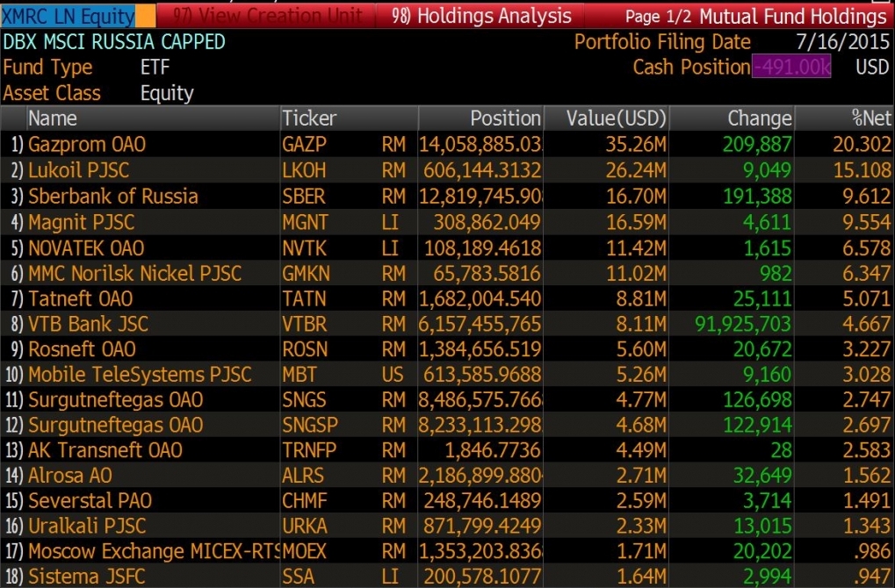Click the USD currency label
The width and height of the screenshot is (895, 588).
872,68
